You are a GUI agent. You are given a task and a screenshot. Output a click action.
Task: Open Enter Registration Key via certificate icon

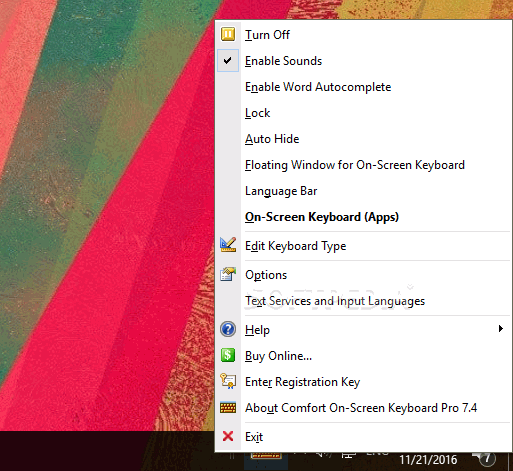coord(228,381)
